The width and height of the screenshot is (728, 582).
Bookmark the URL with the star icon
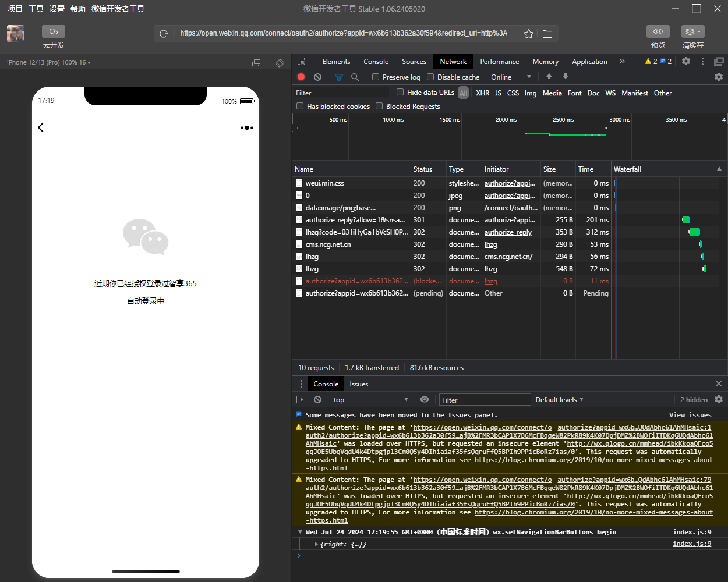(529, 34)
